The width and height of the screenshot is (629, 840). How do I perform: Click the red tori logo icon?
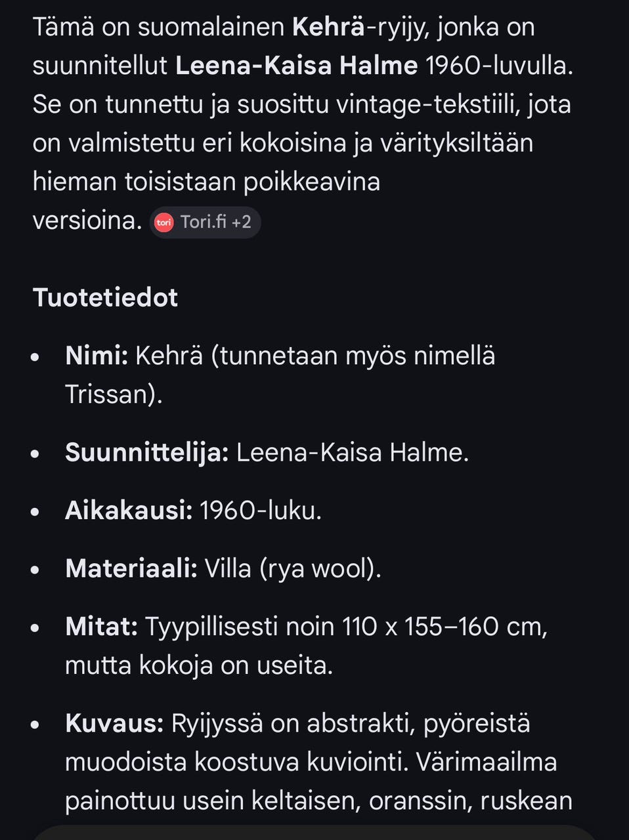[x=163, y=222]
